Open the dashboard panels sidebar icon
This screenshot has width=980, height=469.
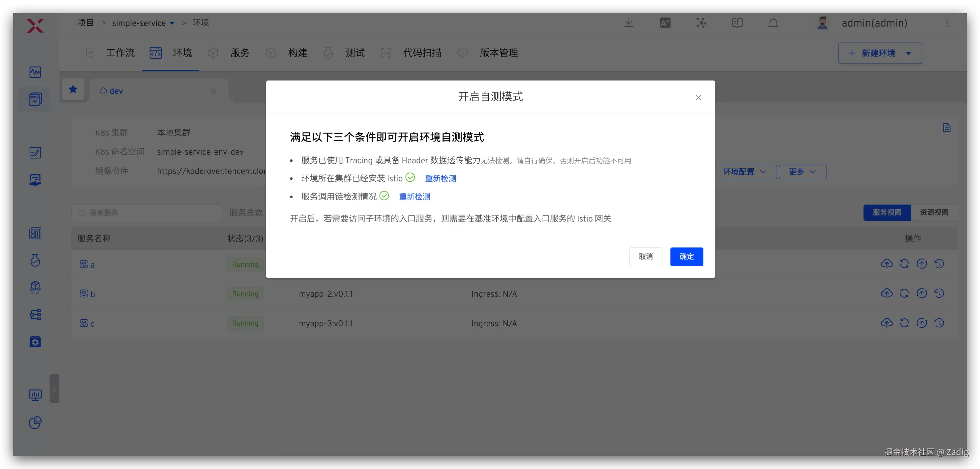pyautogui.click(x=35, y=234)
